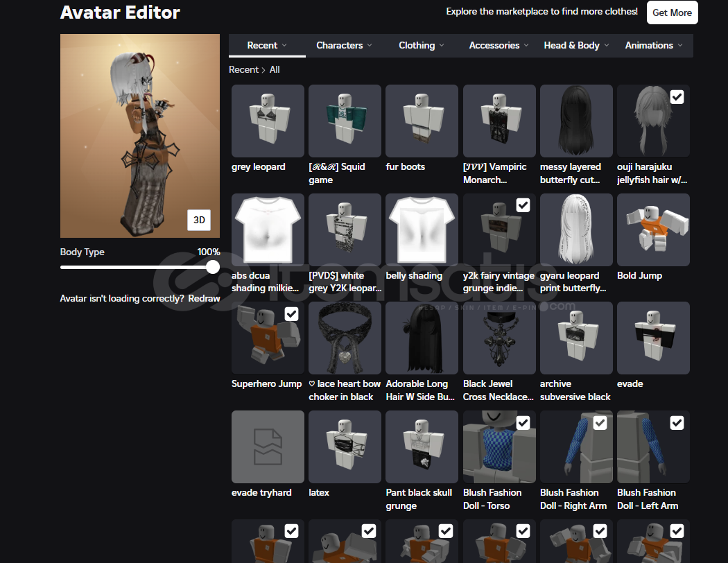Uncheck Blush Fashion Doll Right Arm checkbox
The image size is (728, 563).
pos(600,423)
